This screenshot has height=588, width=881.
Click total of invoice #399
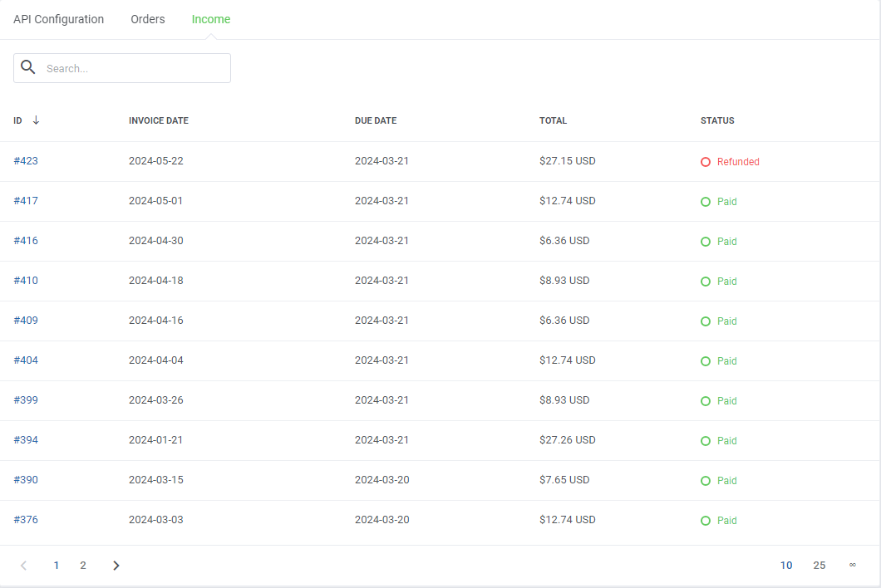click(x=564, y=399)
